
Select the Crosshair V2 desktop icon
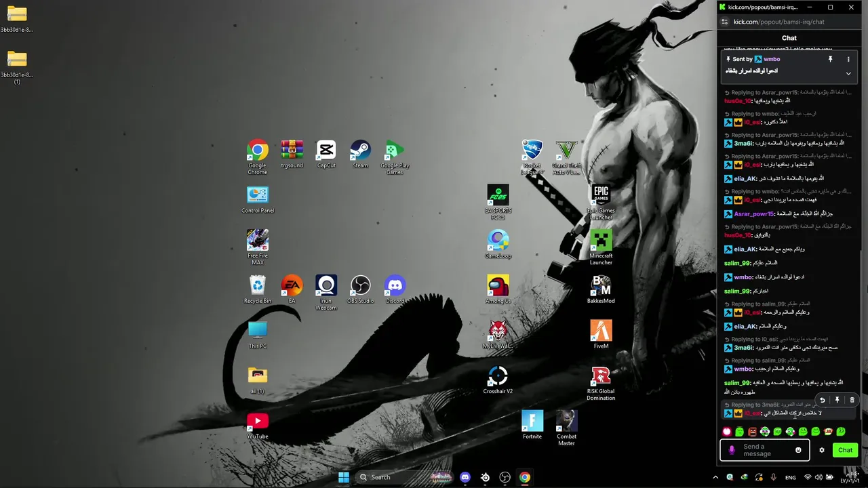click(x=498, y=380)
